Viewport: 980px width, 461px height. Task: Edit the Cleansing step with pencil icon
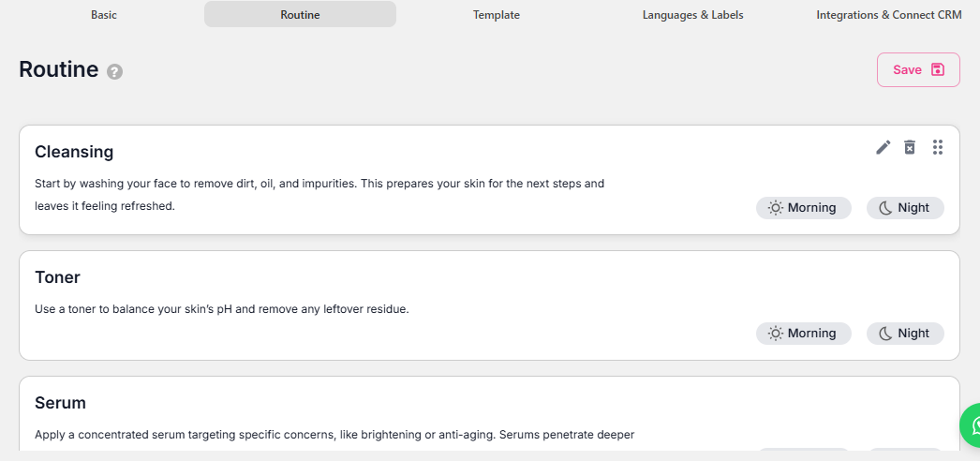883,147
